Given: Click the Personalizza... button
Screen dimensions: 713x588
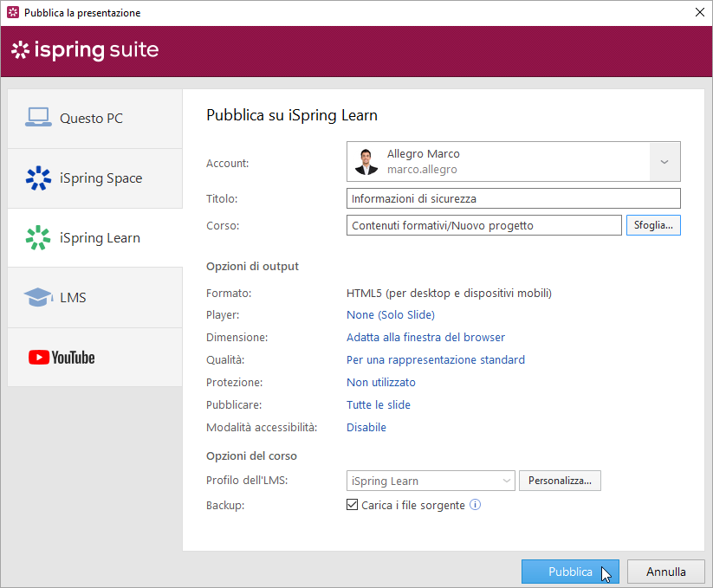Looking at the screenshot, I should [560, 481].
